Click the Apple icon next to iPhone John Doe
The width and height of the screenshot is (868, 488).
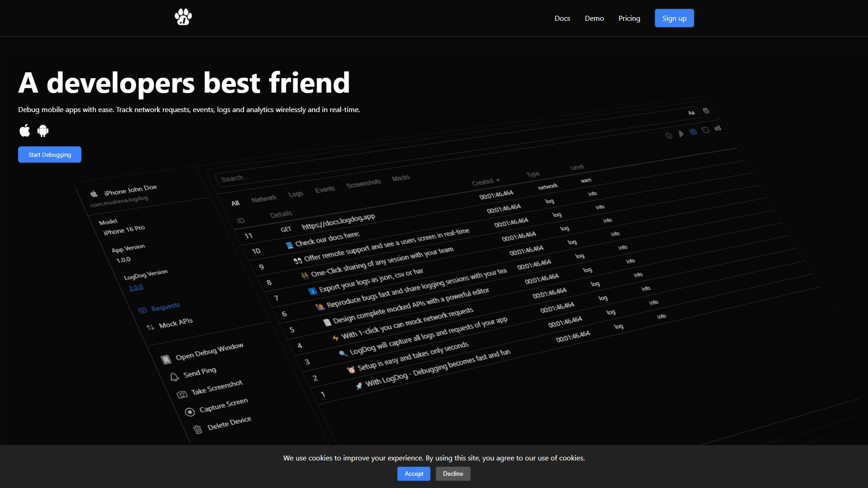[94, 194]
